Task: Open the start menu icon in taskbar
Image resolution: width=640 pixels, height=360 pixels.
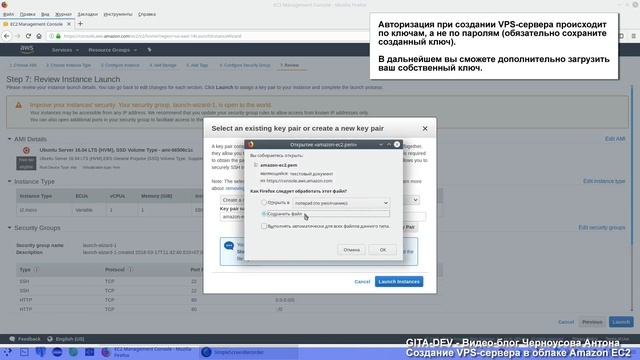Action: (x=7, y=352)
